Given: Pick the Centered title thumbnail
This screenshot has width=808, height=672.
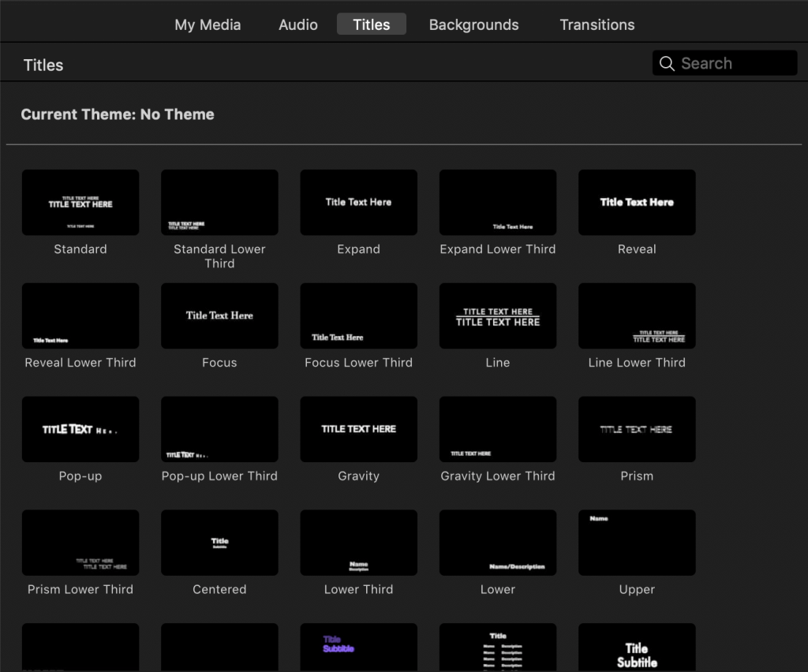Looking at the screenshot, I should point(219,543).
